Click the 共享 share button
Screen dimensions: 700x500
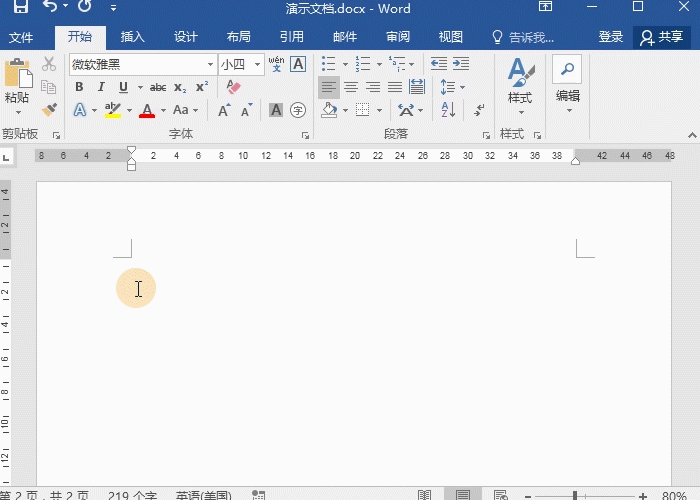(x=661, y=37)
